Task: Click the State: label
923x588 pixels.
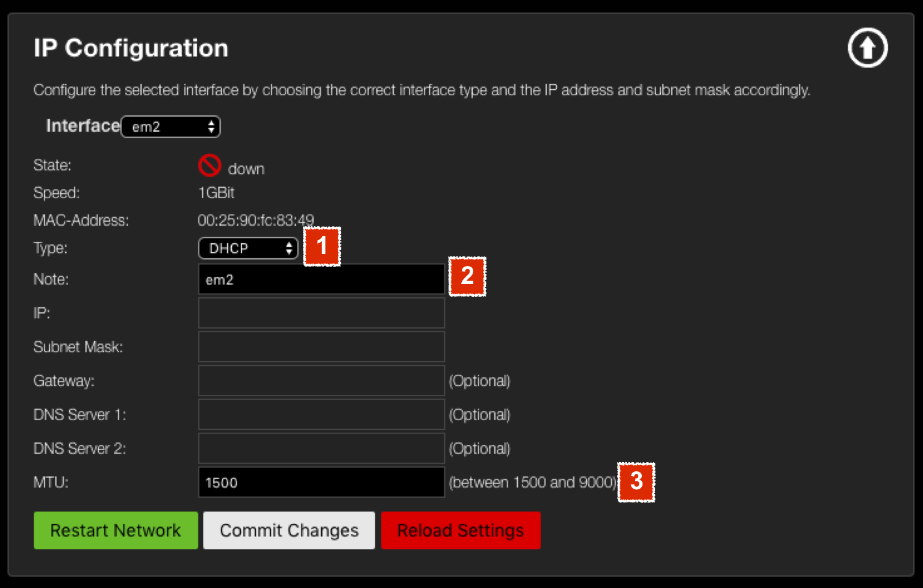Action: pyautogui.click(x=52, y=165)
